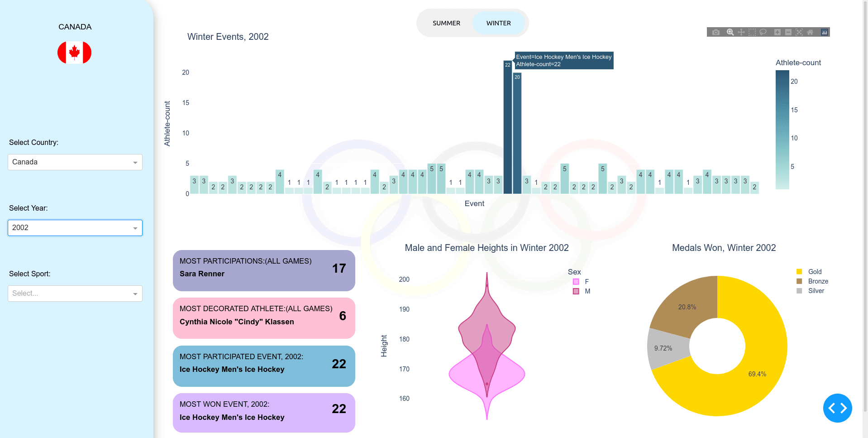The image size is (868, 438).
Task: Click the tallest bar labeled 22
Action: point(508,128)
